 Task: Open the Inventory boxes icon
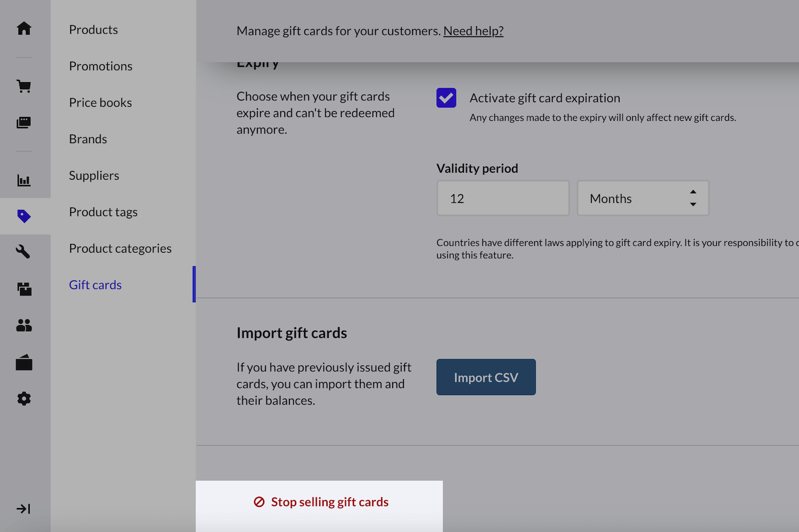[24, 289]
